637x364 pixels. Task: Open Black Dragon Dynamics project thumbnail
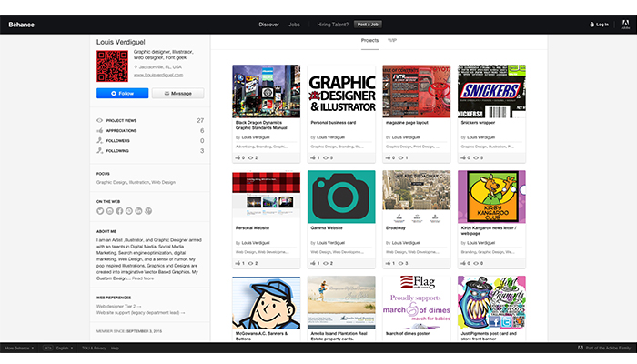(266, 91)
